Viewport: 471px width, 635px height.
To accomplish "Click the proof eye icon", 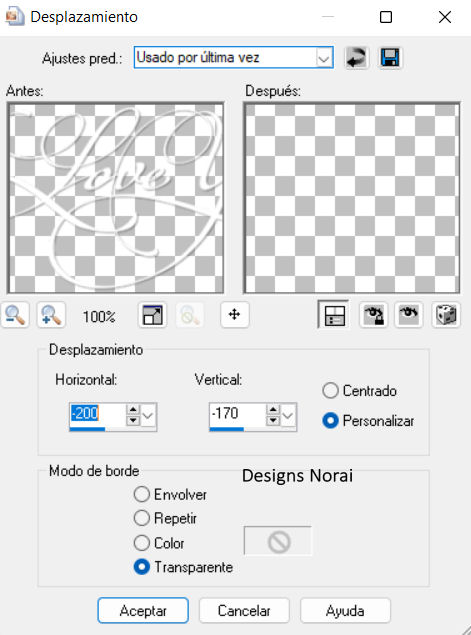I will click(x=409, y=315).
